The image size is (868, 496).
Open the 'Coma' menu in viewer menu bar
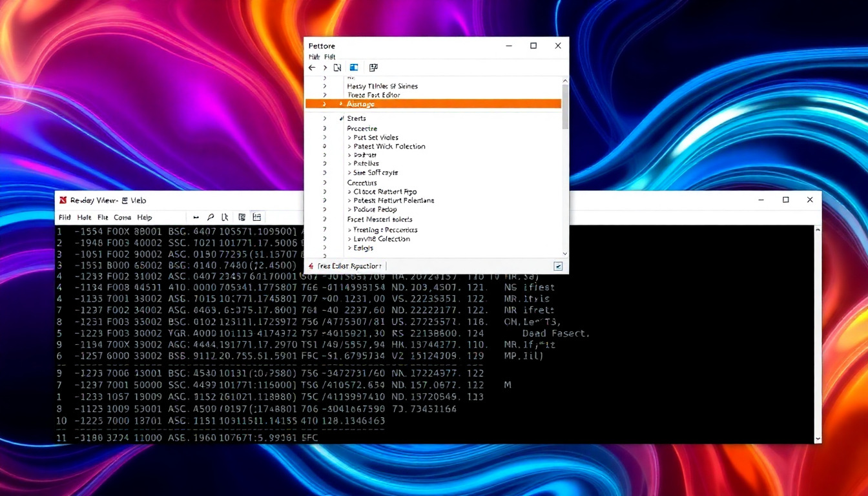[x=122, y=218]
